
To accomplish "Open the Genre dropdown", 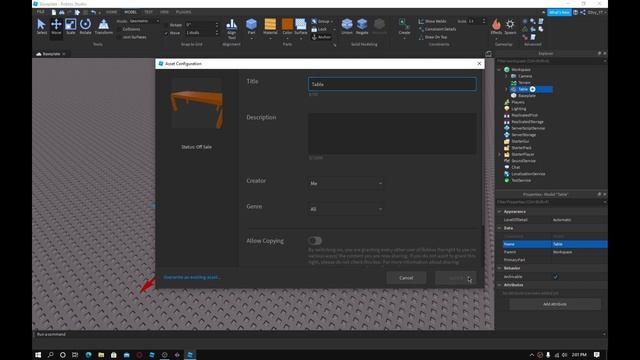I will pyautogui.click(x=346, y=209).
